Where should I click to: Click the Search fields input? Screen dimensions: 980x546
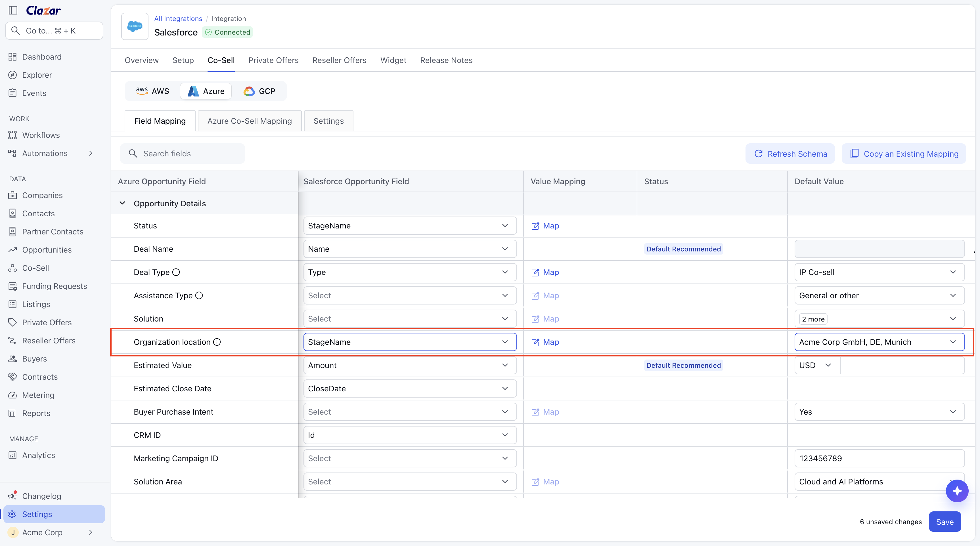183,154
